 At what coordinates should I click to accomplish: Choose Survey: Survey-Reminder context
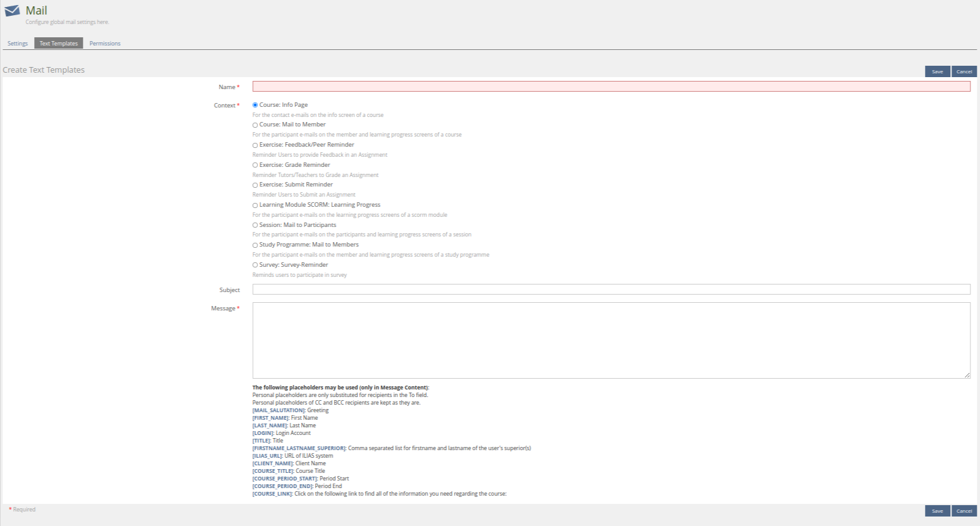click(255, 266)
